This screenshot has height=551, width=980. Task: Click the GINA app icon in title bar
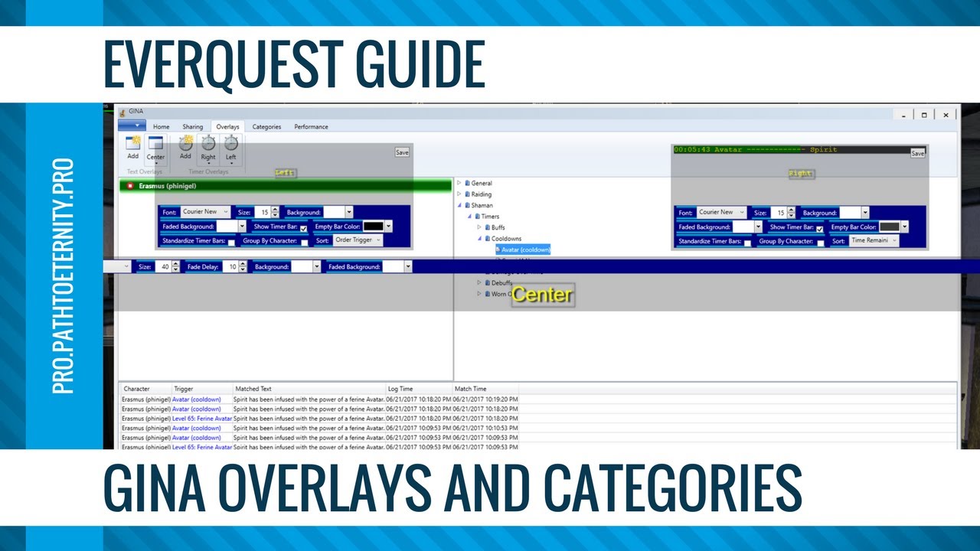point(122,112)
